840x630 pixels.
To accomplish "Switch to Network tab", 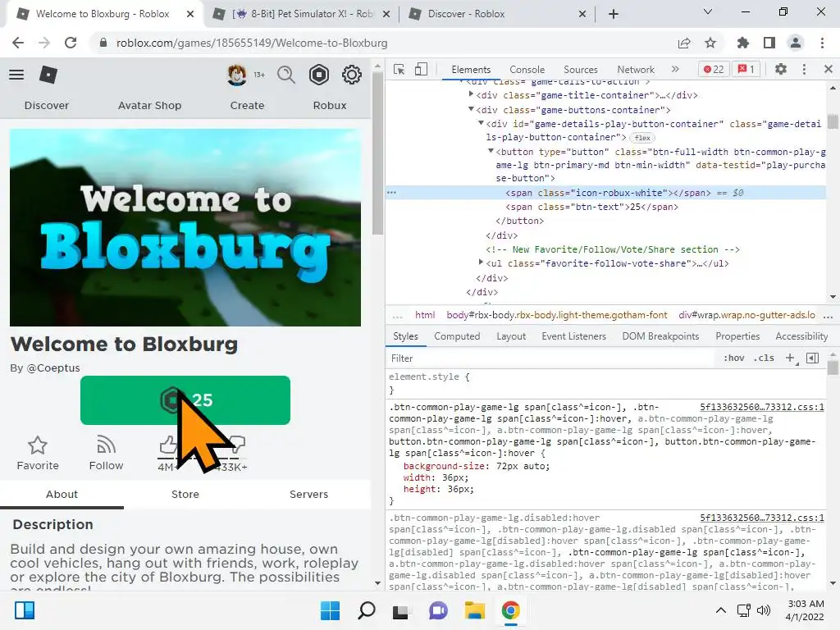I will (636, 70).
